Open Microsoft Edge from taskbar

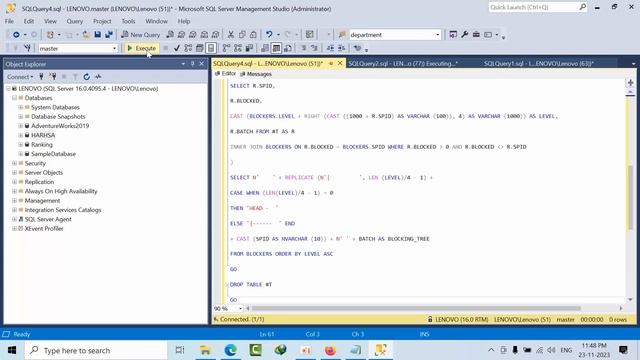pyautogui.click(x=230, y=350)
